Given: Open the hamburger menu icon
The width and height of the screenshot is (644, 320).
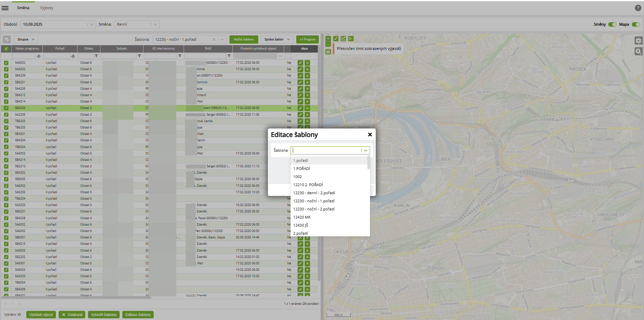Looking at the screenshot, I should tap(5, 8).
